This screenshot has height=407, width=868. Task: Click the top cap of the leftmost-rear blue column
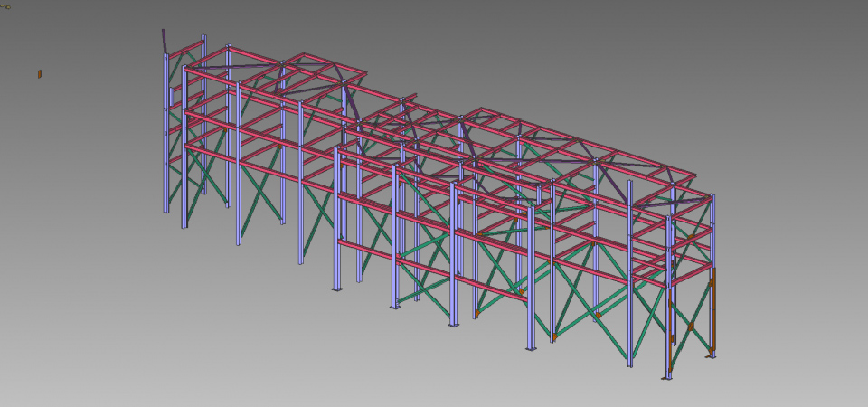pyautogui.click(x=203, y=37)
